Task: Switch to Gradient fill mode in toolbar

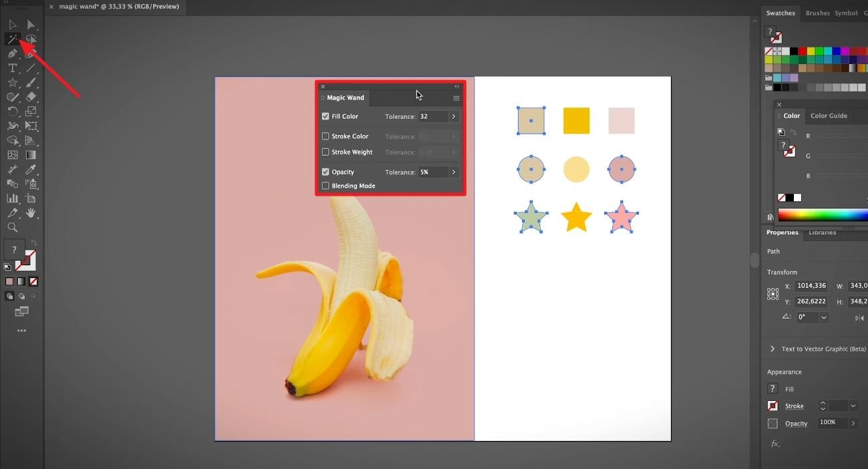Action: pyautogui.click(x=21, y=282)
